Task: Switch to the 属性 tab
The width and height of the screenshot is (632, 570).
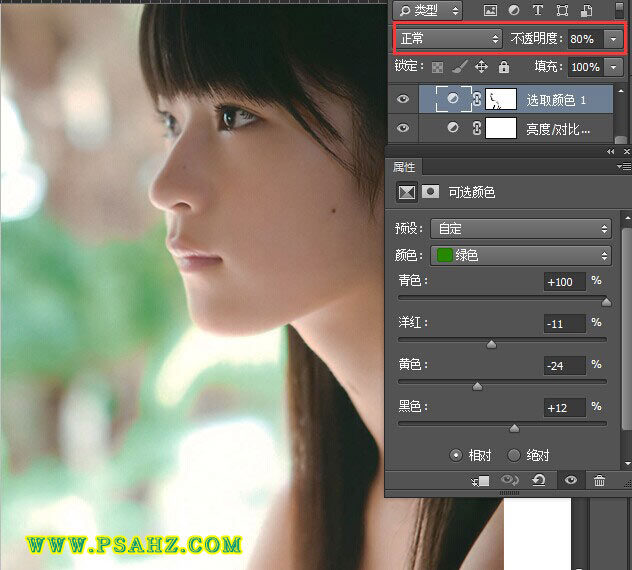Action: click(403, 167)
